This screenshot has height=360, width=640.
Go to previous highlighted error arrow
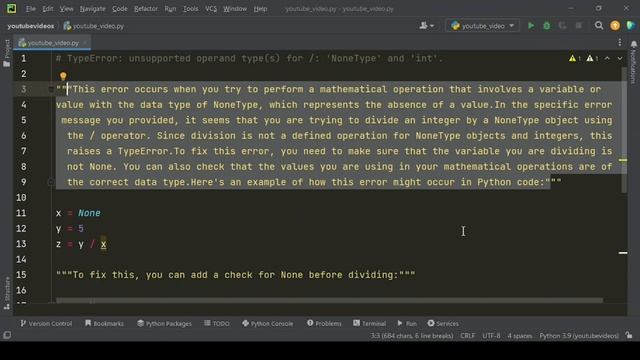point(607,58)
